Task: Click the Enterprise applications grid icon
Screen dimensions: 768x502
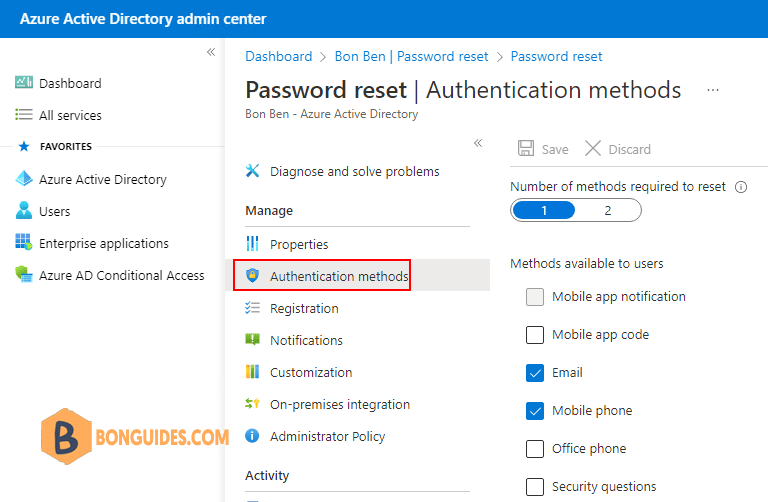Action: click(x=24, y=242)
